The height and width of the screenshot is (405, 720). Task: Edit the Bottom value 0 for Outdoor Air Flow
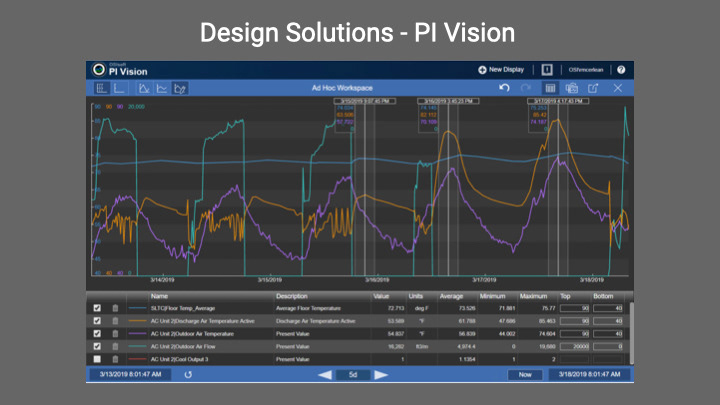(608, 347)
